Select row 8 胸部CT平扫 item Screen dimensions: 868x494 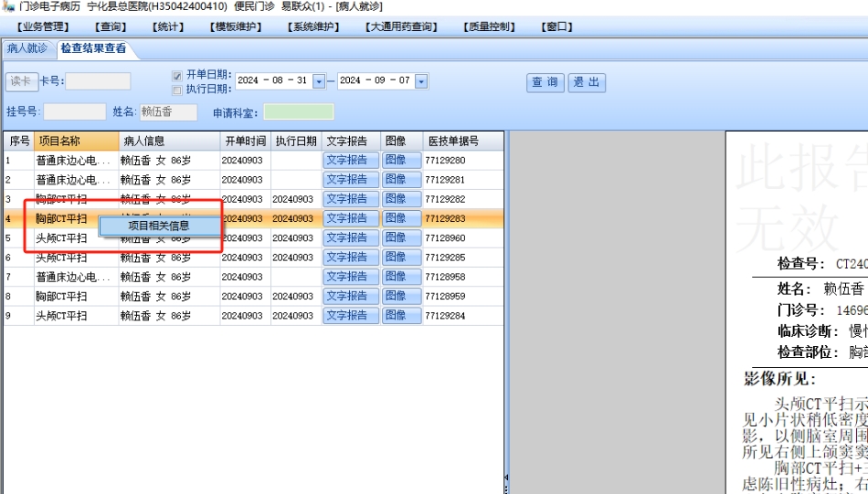[x=61, y=296]
